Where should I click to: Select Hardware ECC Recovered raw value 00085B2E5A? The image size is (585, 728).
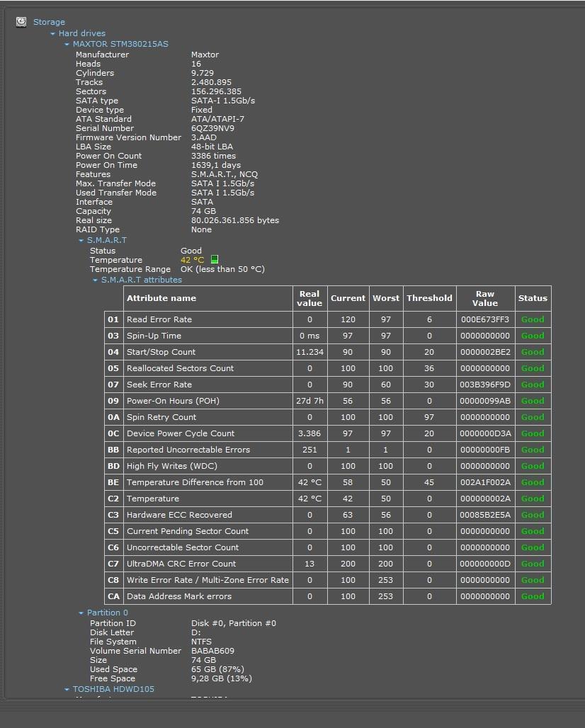pos(485,515)
